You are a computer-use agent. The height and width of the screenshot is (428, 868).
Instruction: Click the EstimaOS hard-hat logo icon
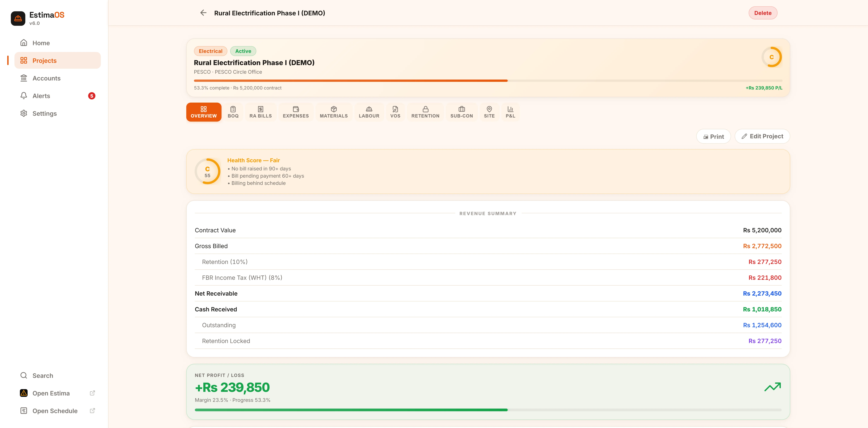[x=18, y=19]
